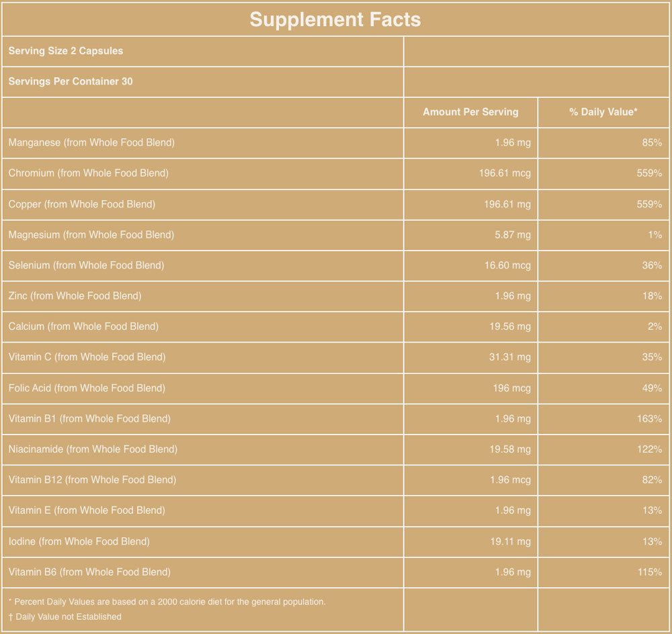Select the Serving Size 2 Capsules cell
The height and width of the screenshot is (634, 672).
tap(66, 51)
